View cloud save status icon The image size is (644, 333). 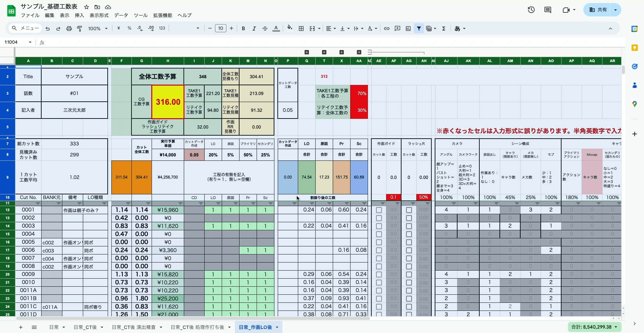108,7
